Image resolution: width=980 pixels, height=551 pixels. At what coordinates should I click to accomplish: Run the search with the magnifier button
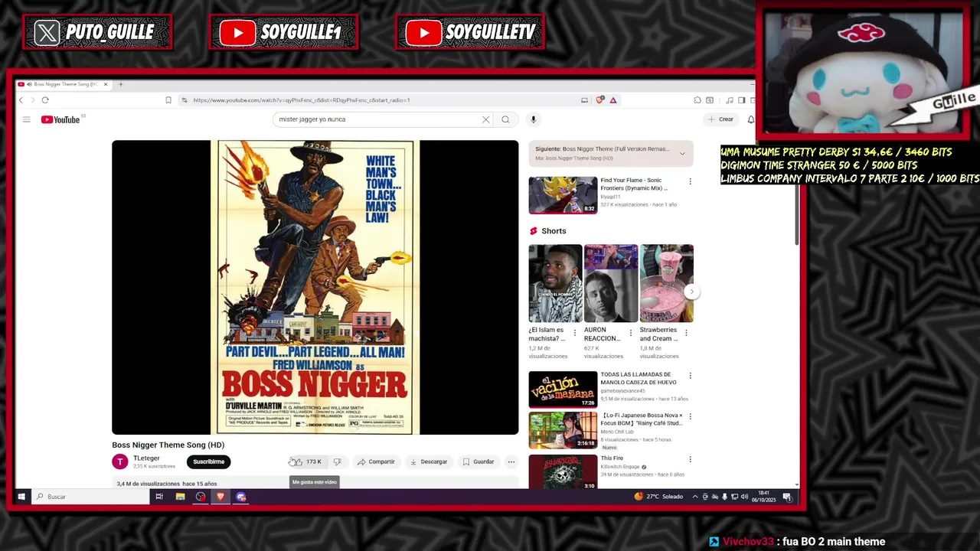[505, 119]
